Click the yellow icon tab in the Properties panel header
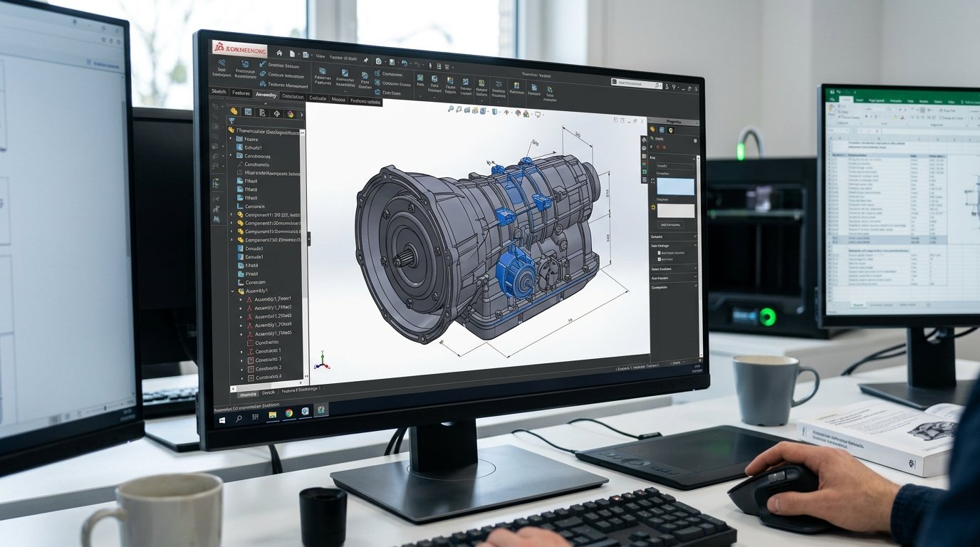This screenshot has height=547, width=980. pos(671,130)
